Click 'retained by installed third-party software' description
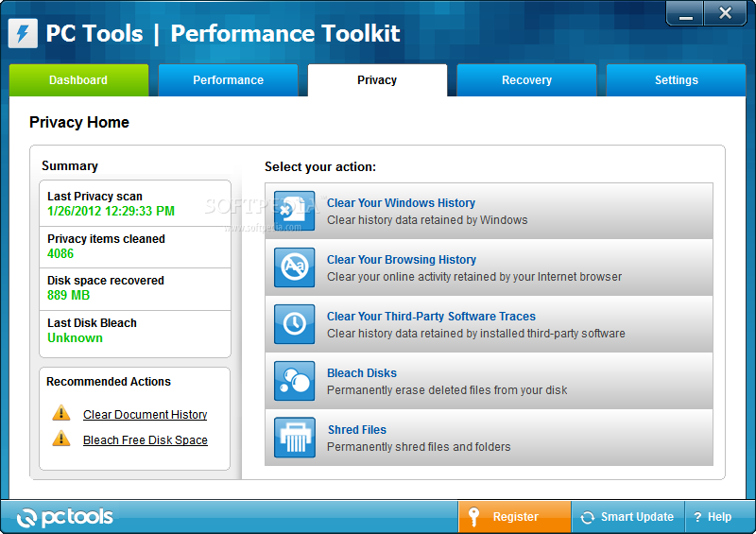This screenshot has height=534, width=756. tap(476, 334)
